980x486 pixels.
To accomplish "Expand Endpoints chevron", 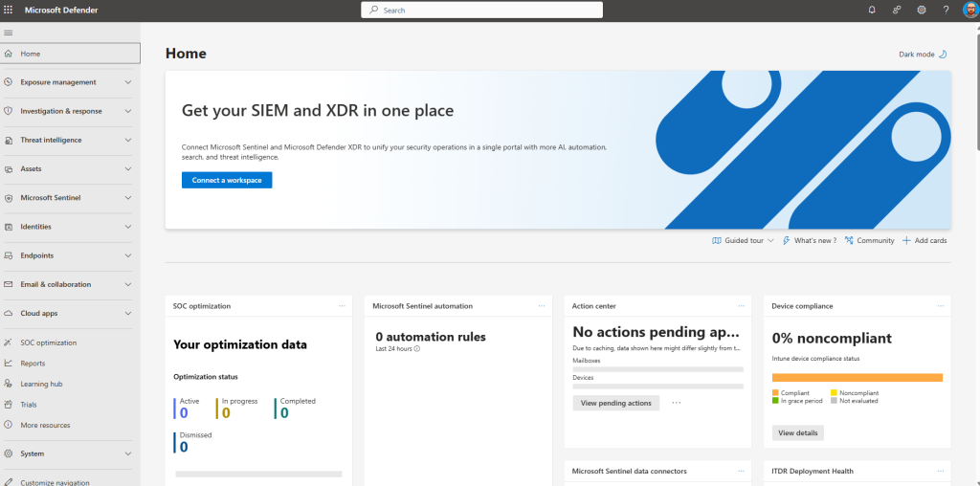I will pos(128,255).
